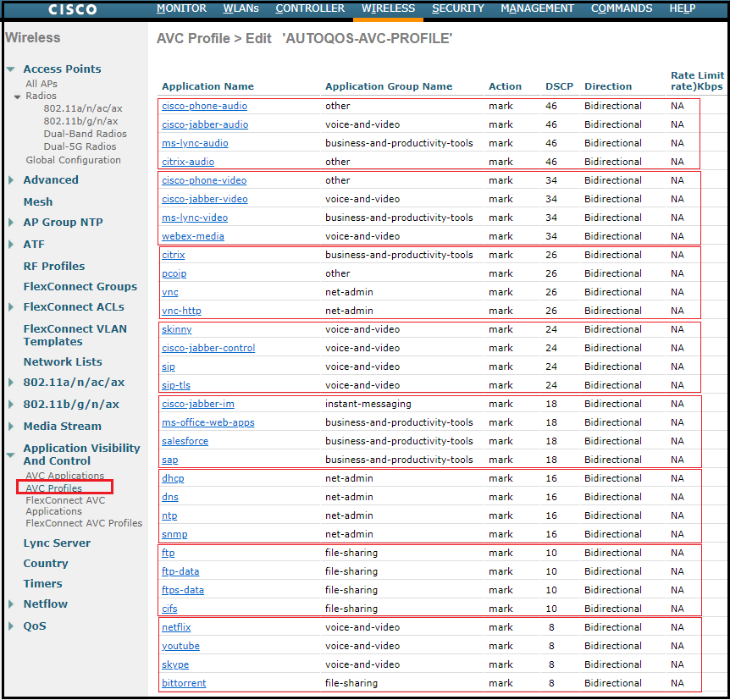
Task: Expand the Netflow sidebar section
Action: (11, 604)
